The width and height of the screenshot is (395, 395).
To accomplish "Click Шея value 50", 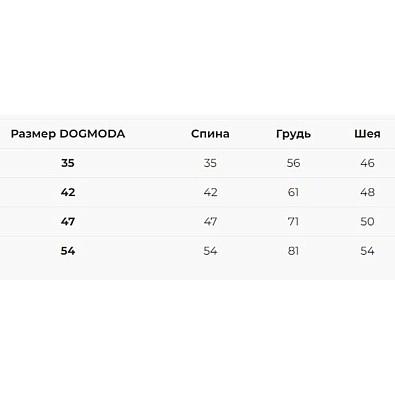I will pos(367,221).
